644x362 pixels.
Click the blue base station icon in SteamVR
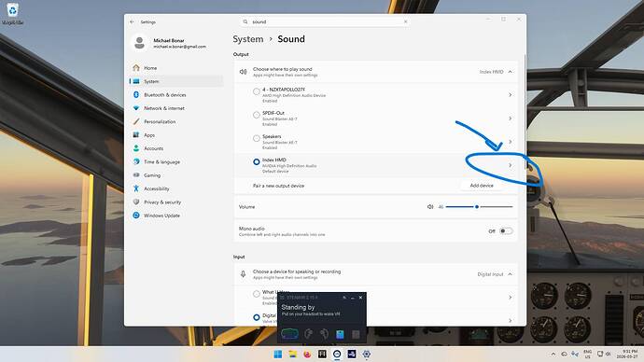point(340,335)
